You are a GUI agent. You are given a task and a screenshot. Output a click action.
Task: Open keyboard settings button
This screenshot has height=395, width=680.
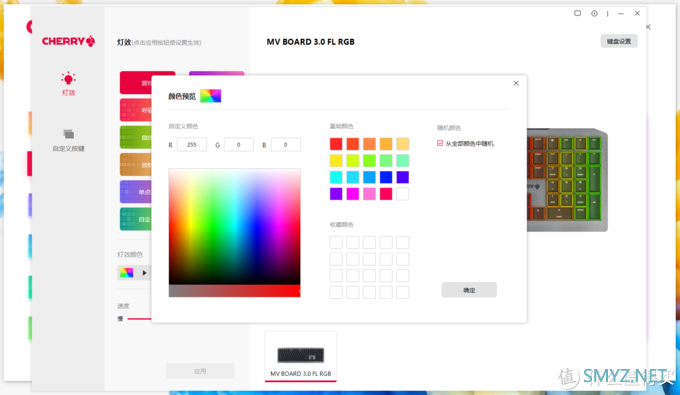619,41
